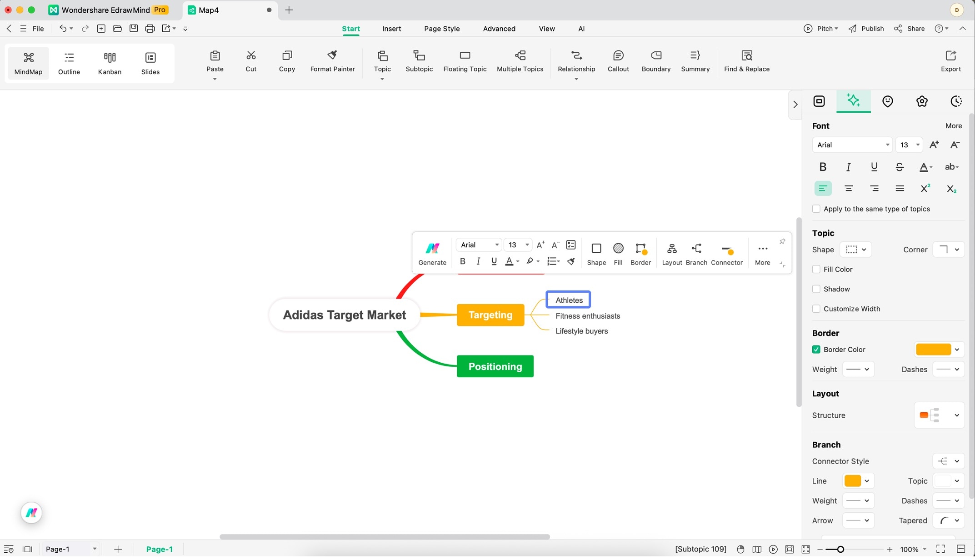Open the Layout Structure dropdown
975x560 pixels.
[939, 415]
